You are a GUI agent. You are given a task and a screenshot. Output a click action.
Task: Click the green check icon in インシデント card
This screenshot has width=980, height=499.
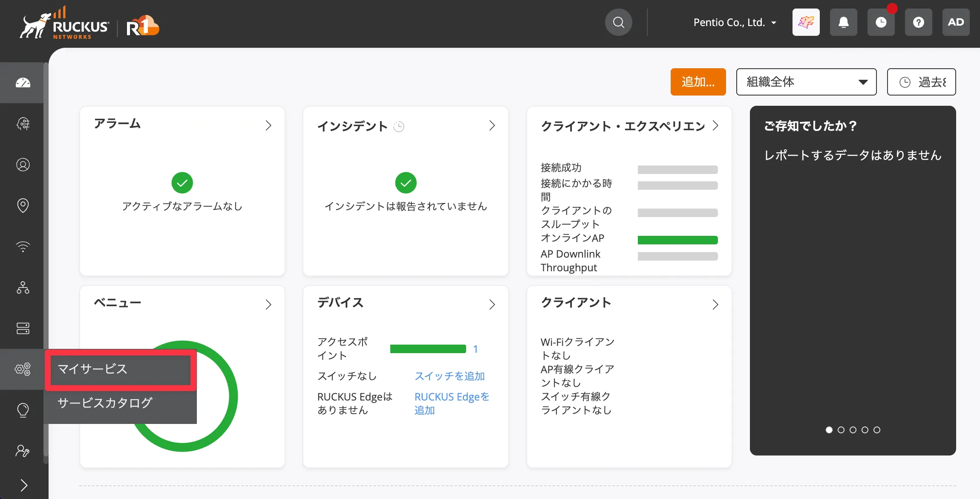[x=406, y=183]
